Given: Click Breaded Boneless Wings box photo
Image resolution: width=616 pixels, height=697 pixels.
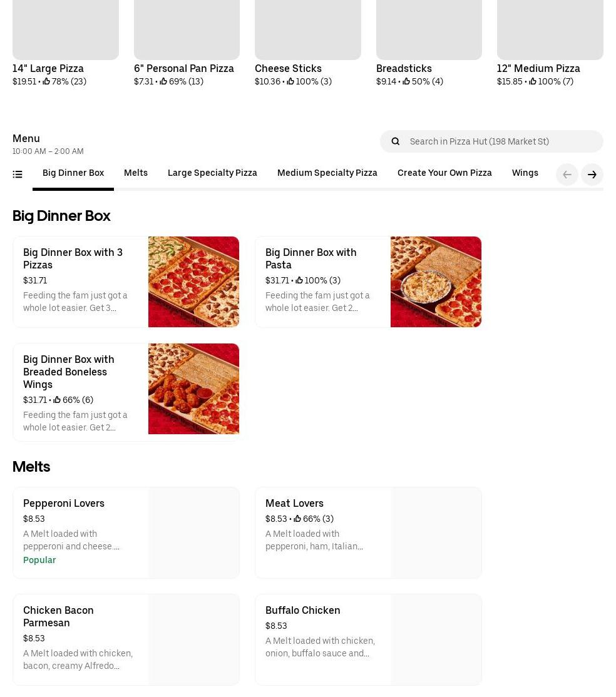Looking at the screenshot, I should pyautogui.click(x=193, y=389).
